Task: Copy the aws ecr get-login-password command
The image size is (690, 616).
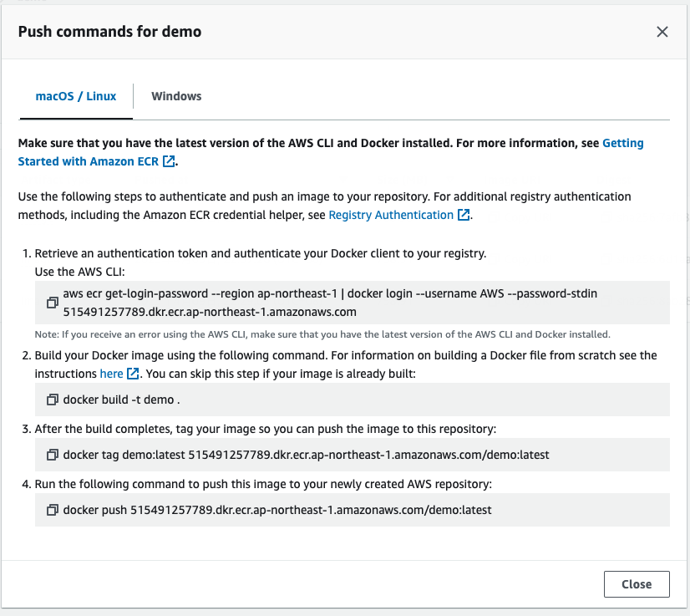Action: 53,303
